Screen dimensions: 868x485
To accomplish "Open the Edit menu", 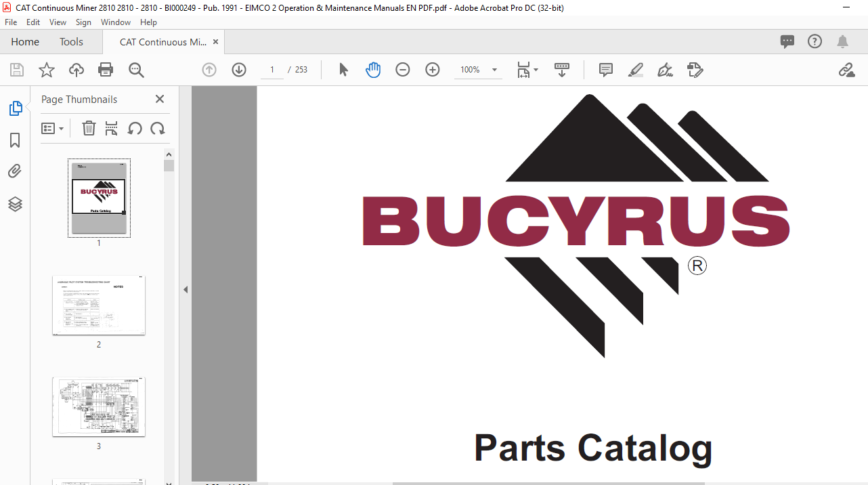I will click(x=33, y=22).
